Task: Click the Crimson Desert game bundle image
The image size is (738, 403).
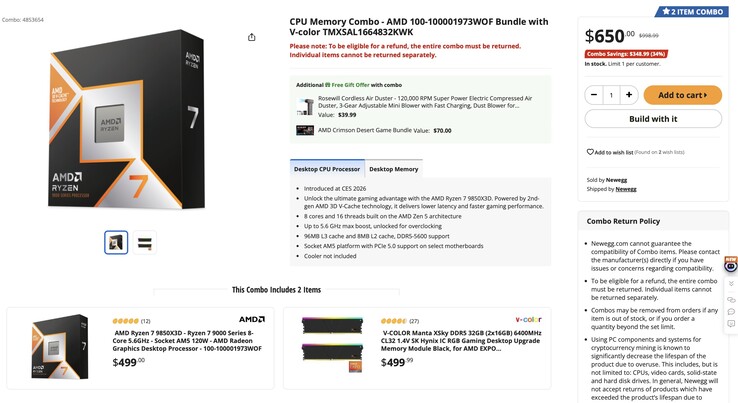Action: click(x=304, y=130)
